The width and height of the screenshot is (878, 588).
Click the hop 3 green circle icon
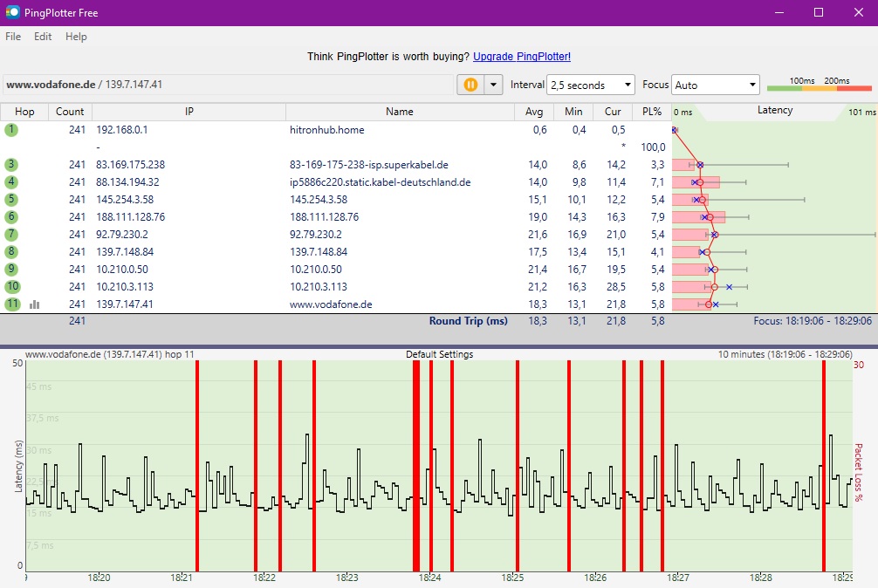pos(11,165)
